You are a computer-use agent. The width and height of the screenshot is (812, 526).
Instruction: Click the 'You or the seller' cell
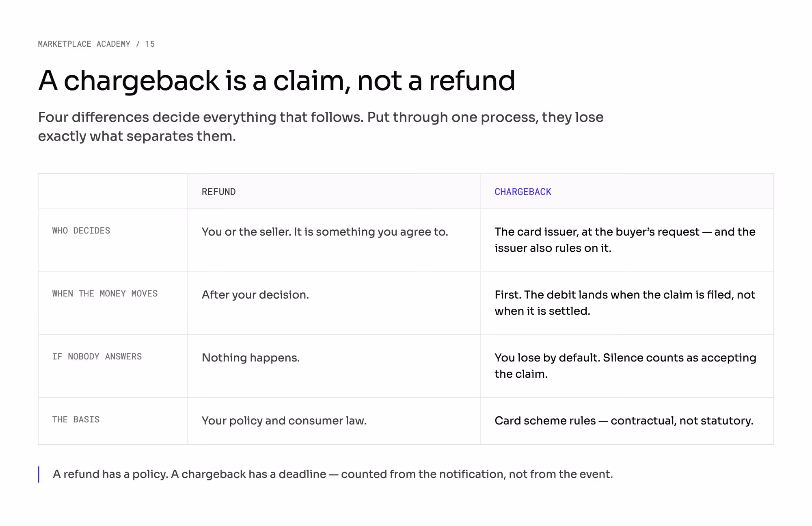[334, 240]
